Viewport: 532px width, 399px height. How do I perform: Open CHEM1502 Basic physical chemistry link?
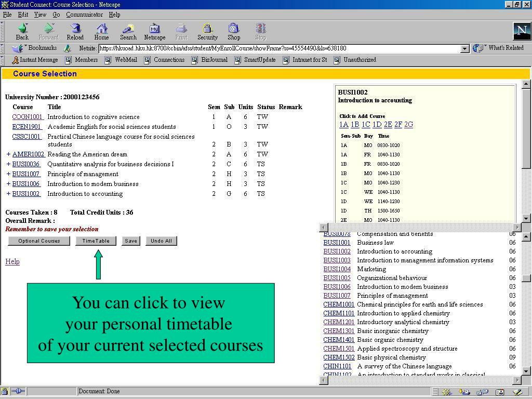(339, 357)
